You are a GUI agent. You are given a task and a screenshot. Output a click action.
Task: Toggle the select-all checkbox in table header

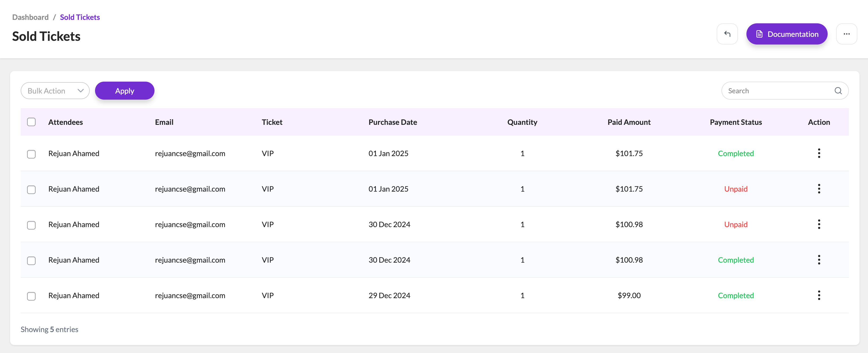31,122
